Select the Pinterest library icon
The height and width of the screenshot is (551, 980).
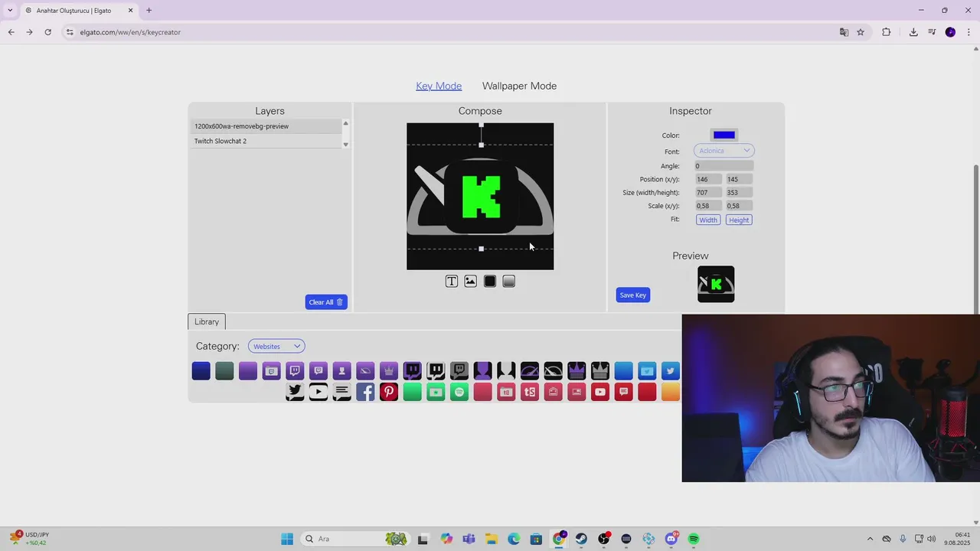[389, 393]
